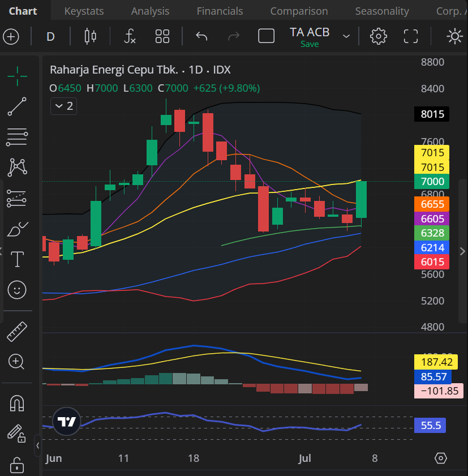This screenshot has height=476, width=468.
Task: Click the red 6015 price label
Action: point(432,262)
